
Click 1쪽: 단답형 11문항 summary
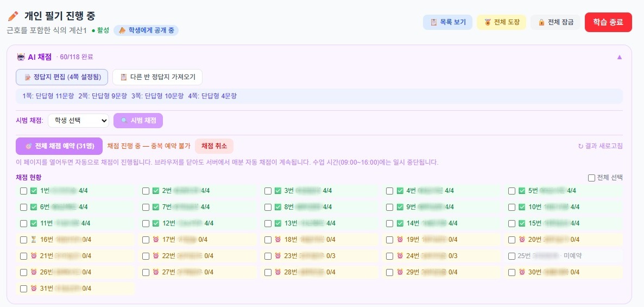point(48,96)
